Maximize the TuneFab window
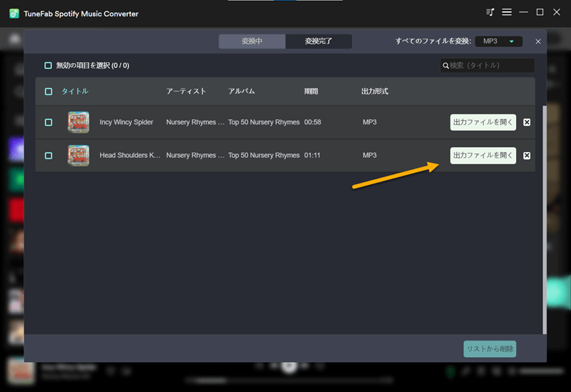Screen dimensions: 571x392 (x=540, y=12)
